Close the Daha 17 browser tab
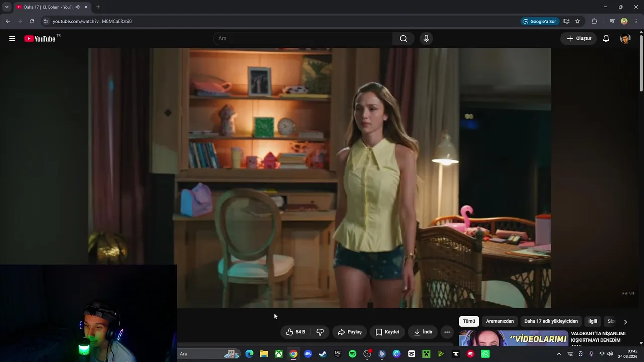 (86, 7)
